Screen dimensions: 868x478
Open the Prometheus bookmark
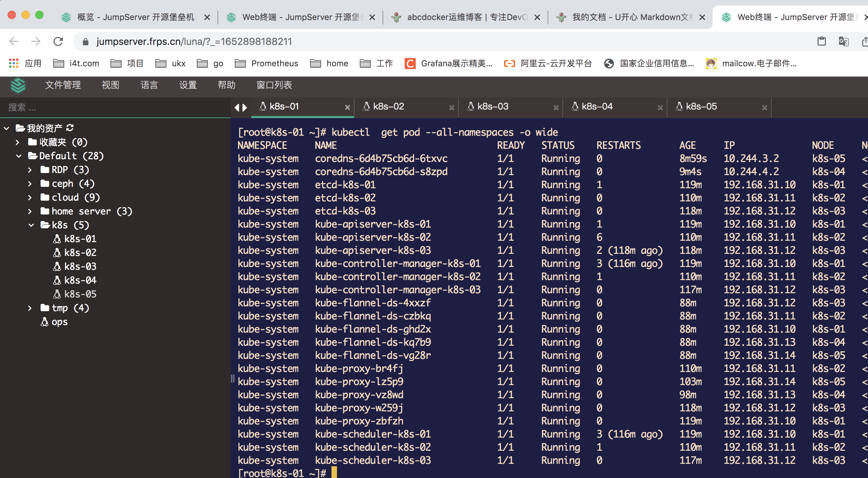point(267,63)
